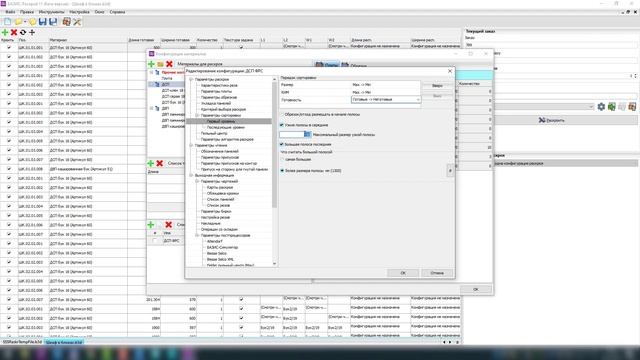The image size is (640, 360).
Task: Click OK in the configuration editing dialog
Action: click(403, 273)
